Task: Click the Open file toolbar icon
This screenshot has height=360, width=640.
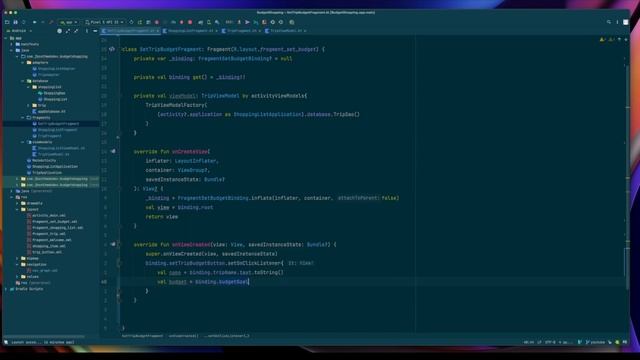Action: click(x=7, y=22)
